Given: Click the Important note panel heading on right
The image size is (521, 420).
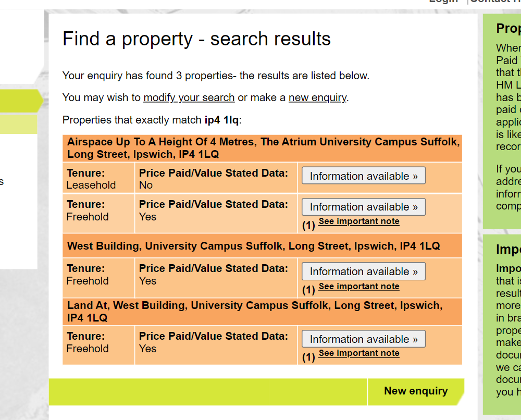Looking at the screenshot, I should pos(508,249).
